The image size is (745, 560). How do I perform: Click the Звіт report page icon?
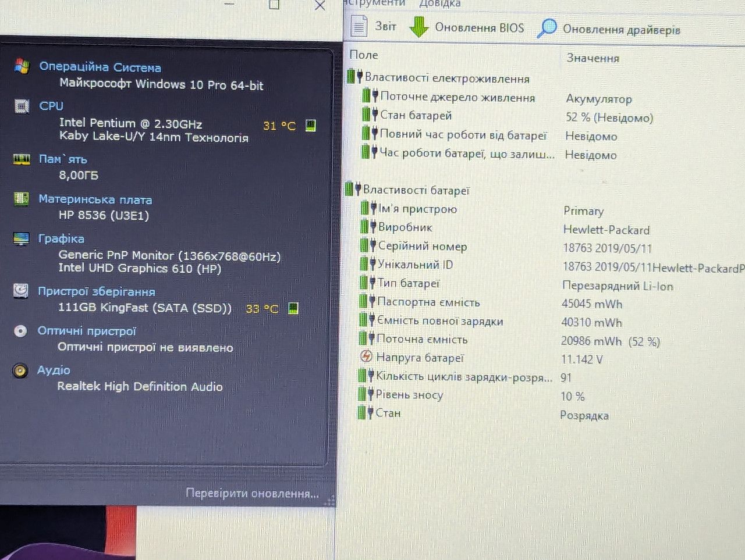(x=359, y=26)
